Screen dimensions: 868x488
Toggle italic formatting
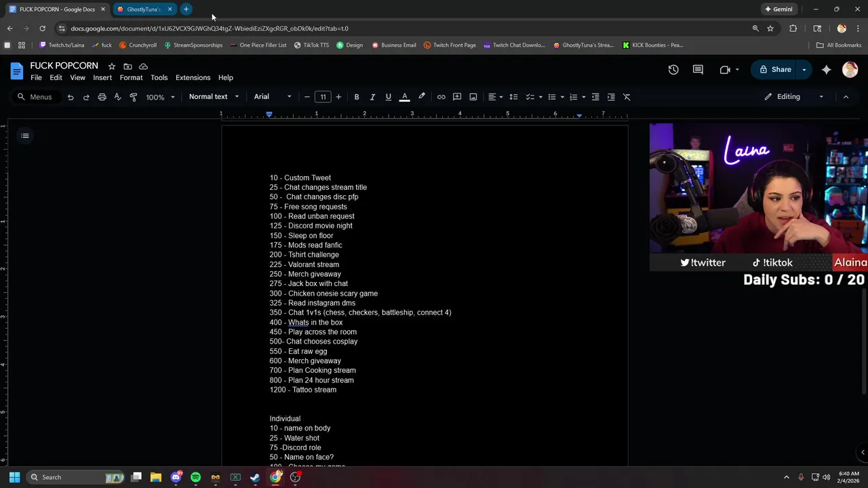tap(372, 97)
